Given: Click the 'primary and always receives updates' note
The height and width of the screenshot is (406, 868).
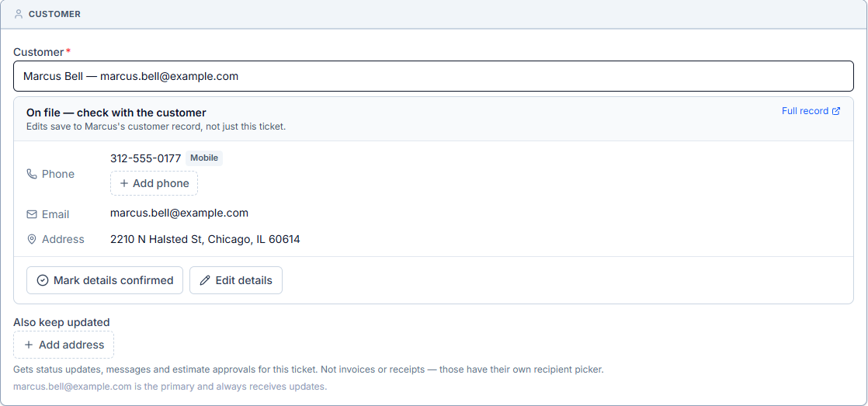Looking at the screenshot, I should click(170, 387).
